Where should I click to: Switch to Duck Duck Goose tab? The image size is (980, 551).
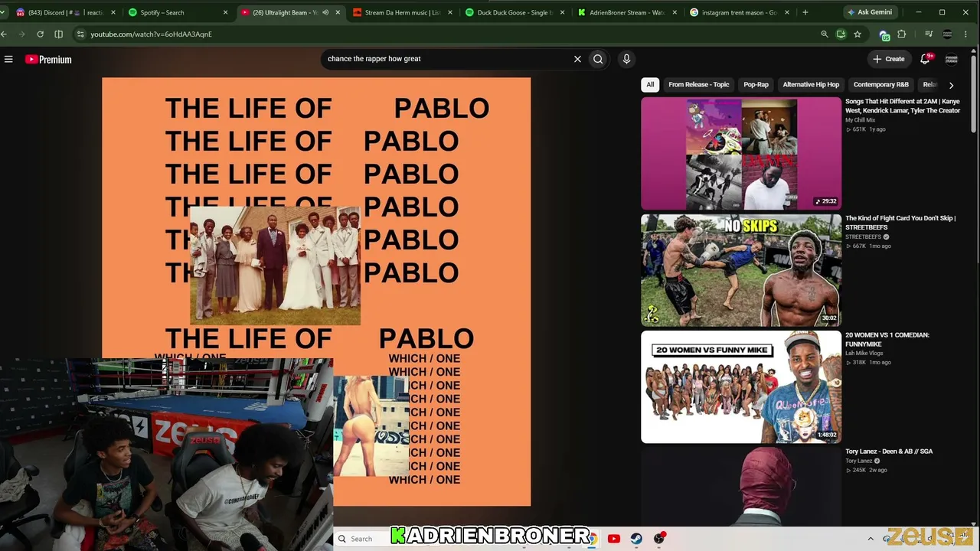[x=515, y=12]
